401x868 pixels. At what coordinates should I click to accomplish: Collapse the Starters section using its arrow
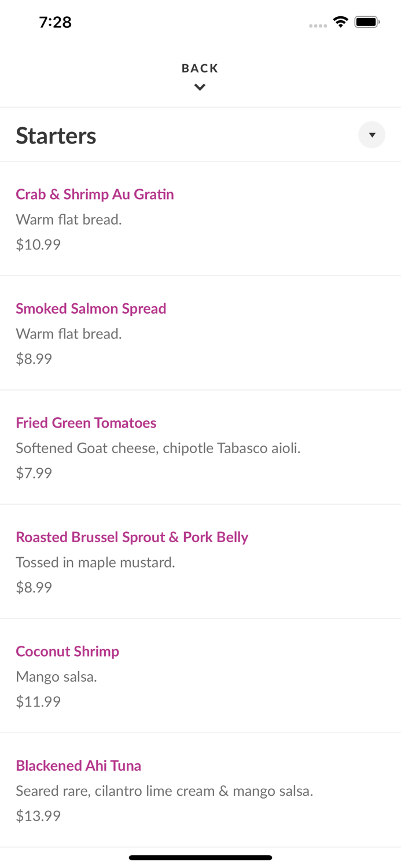click(371, 135)
